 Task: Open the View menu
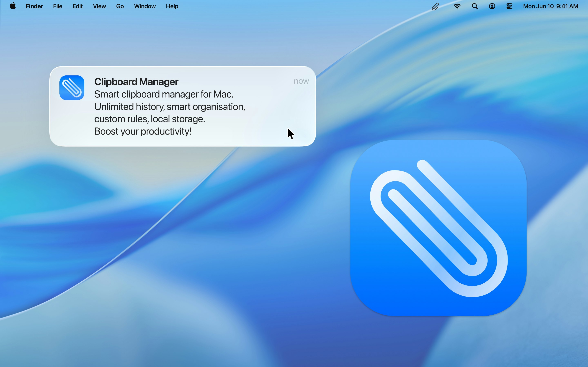point(99,6)
